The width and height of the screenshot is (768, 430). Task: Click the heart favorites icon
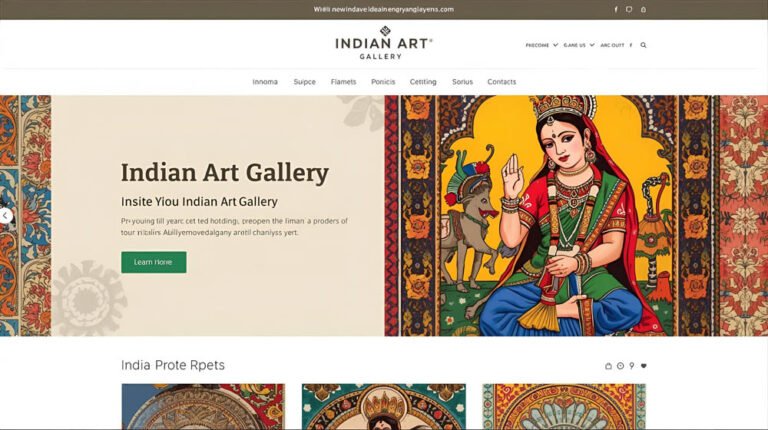(644, 366)
